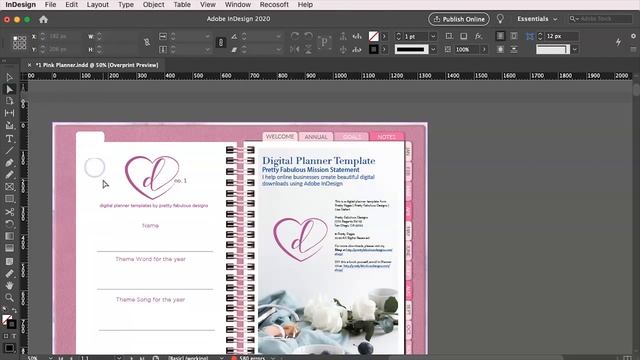640x360 pixels.
Task: Toggle formatting affects container button
Action: pyautogui.click(x=6, y=336)
